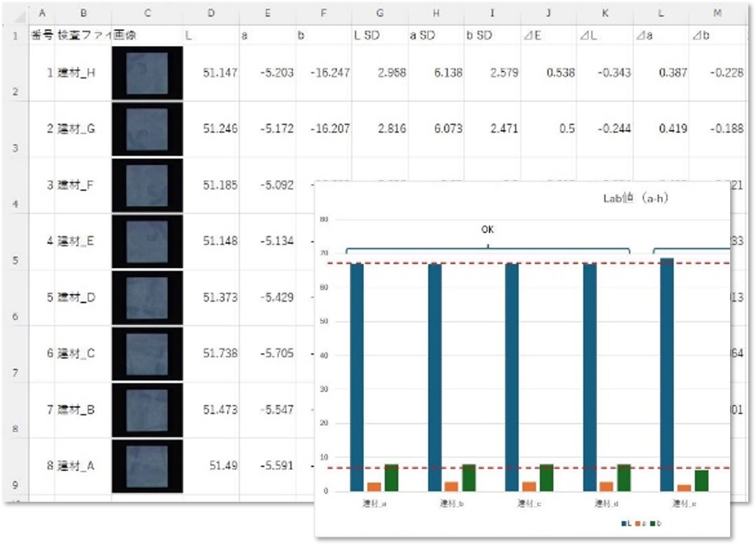
Task: Select column J header
Action: tap(548, 13)
